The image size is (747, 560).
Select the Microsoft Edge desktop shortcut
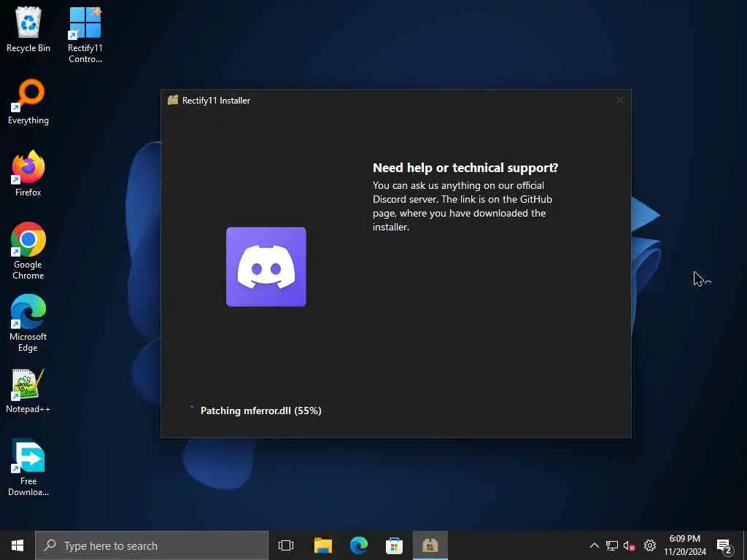[28, 323]
